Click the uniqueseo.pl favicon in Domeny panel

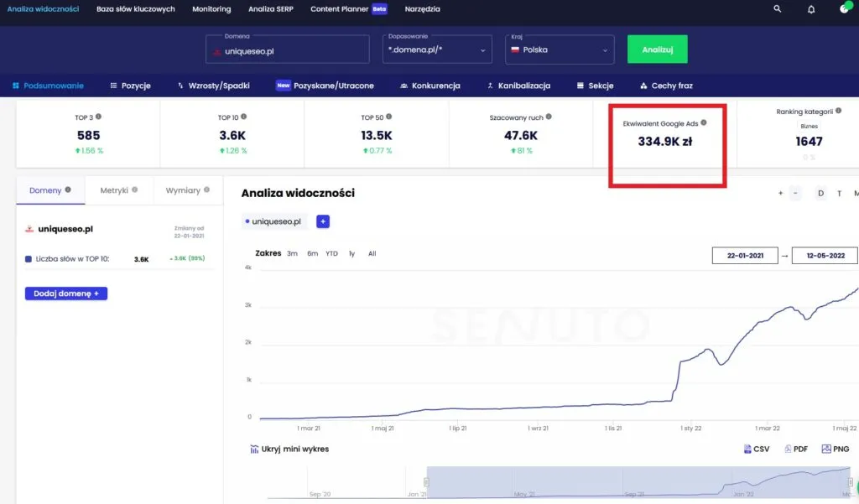pyautogui.click(x=29, y=229)
